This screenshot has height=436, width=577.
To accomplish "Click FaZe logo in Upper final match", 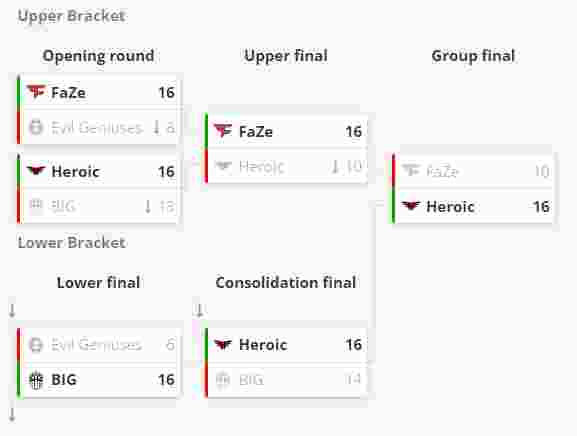I will pyautogui.click(x=223, y=131).
